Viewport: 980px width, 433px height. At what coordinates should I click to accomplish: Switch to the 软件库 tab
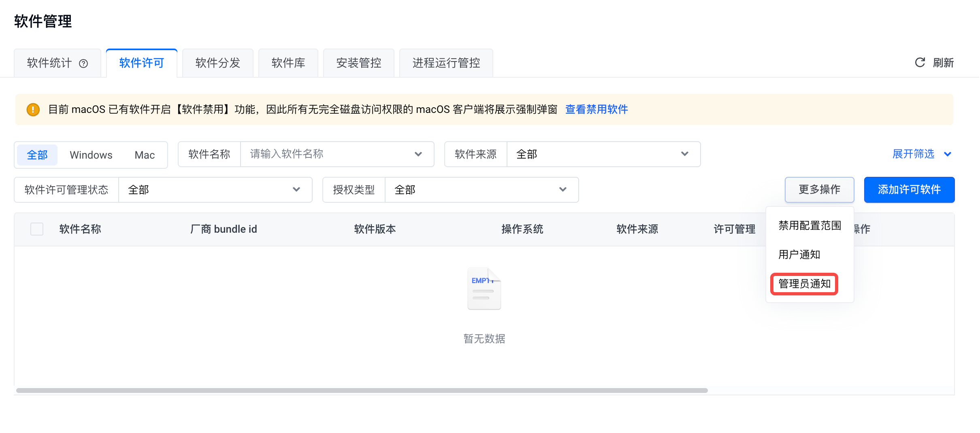coord(288,63)
